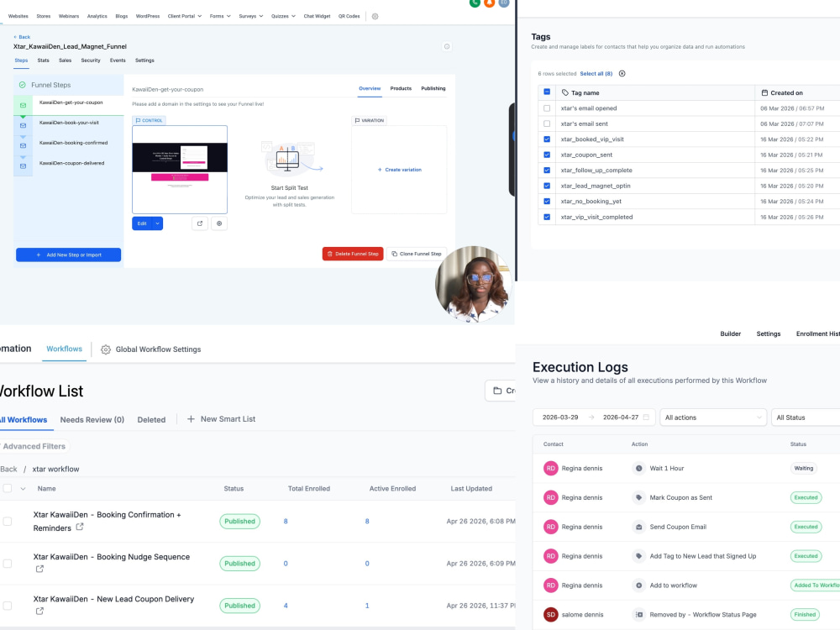Viewport: 840px width, 630px height.
Task: Open the QR Codes menu item
Action: click(349, 16)
